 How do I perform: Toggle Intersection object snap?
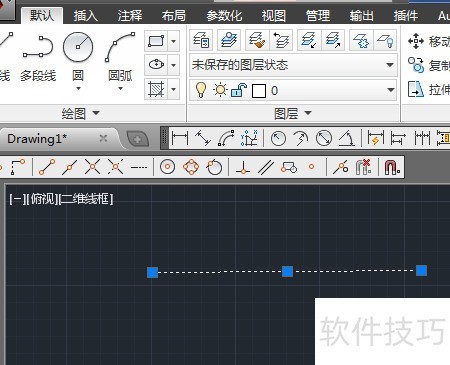(x=92, y=167)
